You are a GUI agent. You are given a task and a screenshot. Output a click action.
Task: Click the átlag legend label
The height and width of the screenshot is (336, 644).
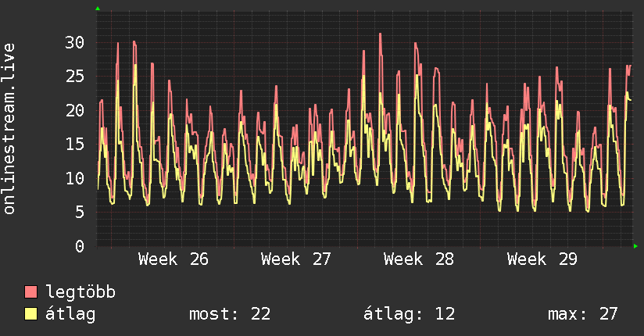pyautogui.click(x=70, y=314)
